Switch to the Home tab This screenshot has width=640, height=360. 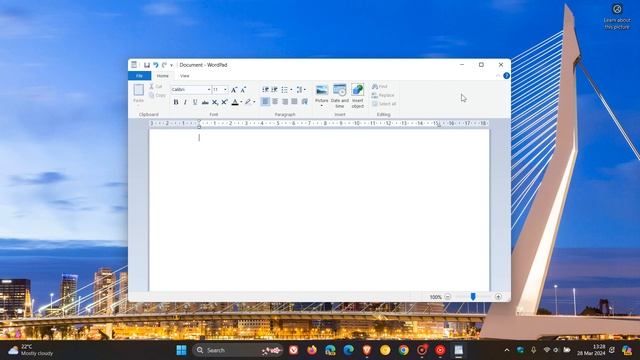[x=162, y=76]
